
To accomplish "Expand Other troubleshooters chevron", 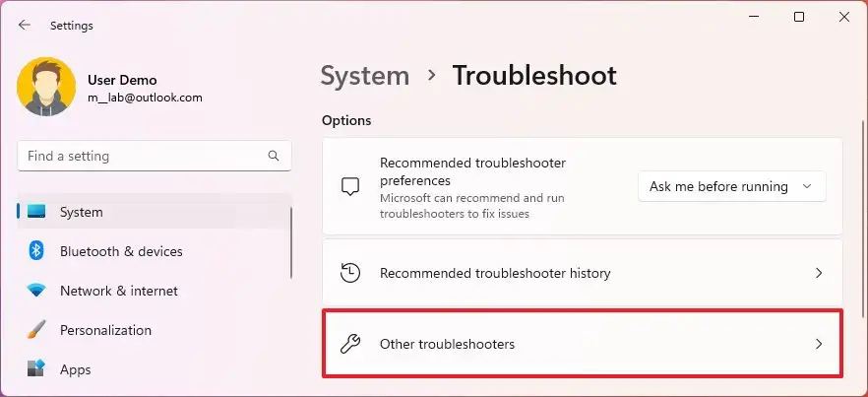I will [x=819, y=344].
